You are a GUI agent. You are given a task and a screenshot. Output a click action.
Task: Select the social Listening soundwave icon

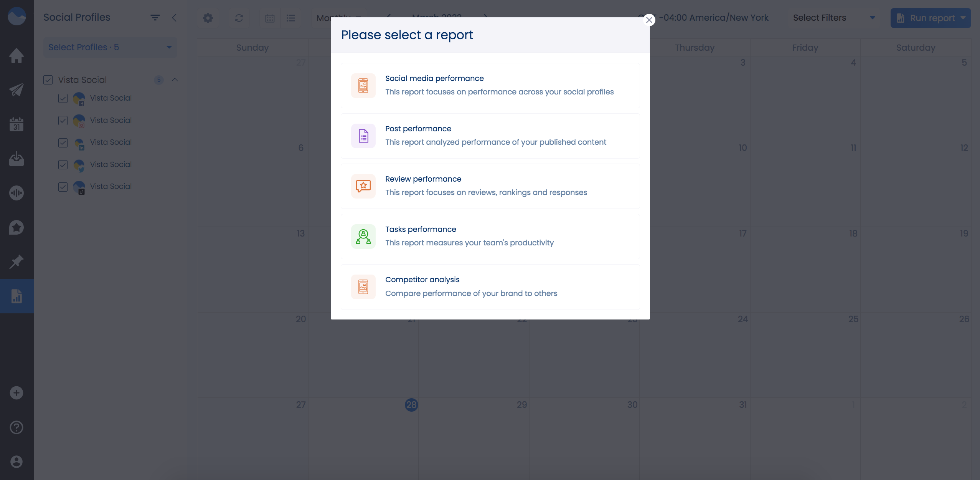tap(17, 193)
